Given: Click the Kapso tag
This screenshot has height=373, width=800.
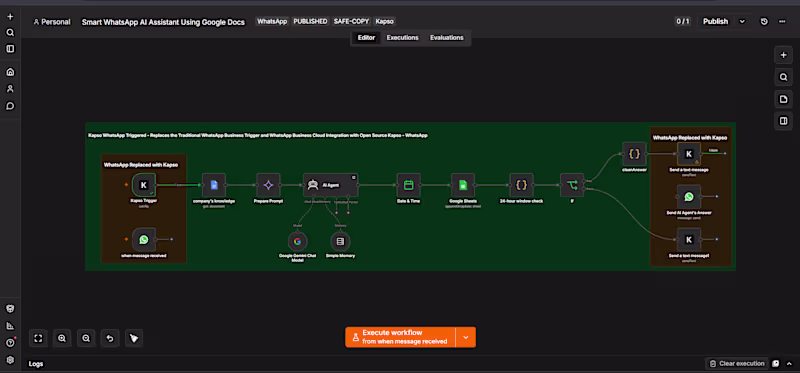Looking at the screenshot, I should pyautogui.click(x=385, y=21).
